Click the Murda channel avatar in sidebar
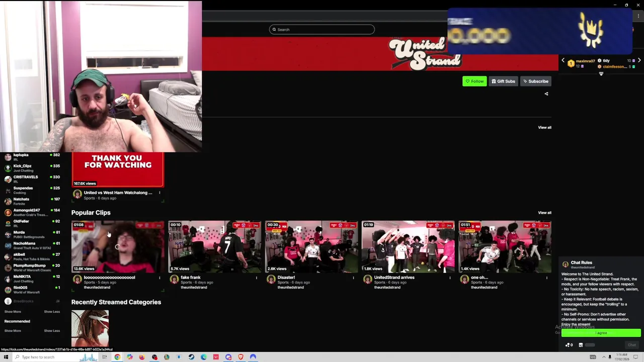 [x=8, y=234]
